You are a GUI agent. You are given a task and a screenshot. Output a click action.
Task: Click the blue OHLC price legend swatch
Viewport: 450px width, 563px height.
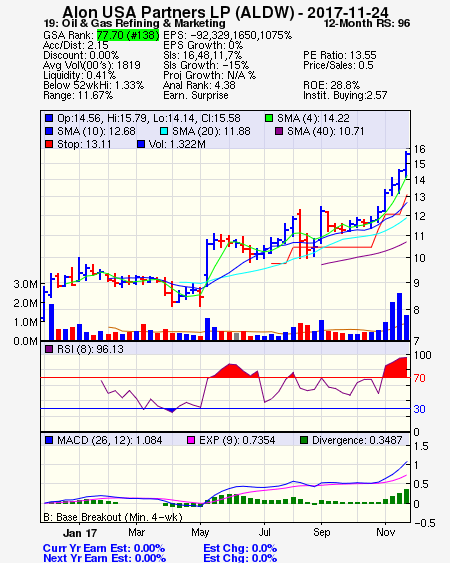pos(49,118)
